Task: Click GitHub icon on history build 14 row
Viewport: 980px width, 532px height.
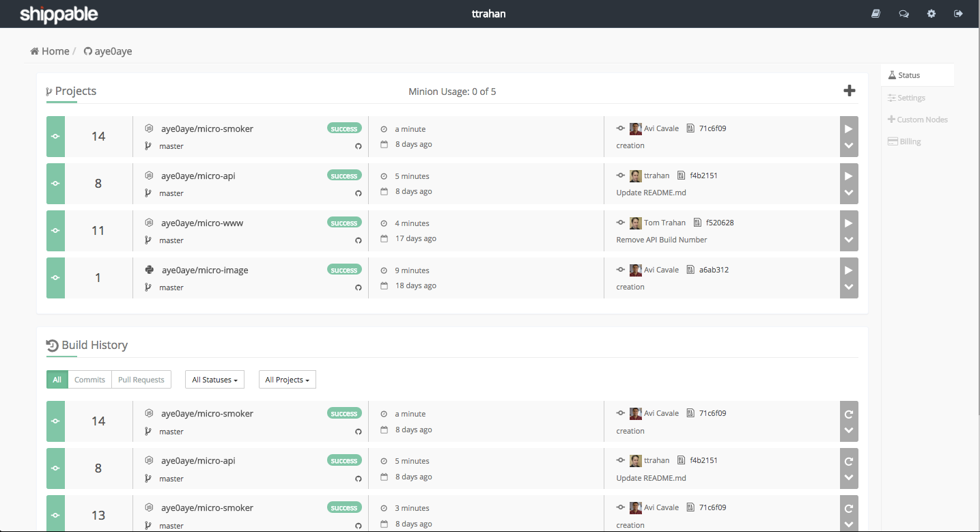Action: coord(358,432)
